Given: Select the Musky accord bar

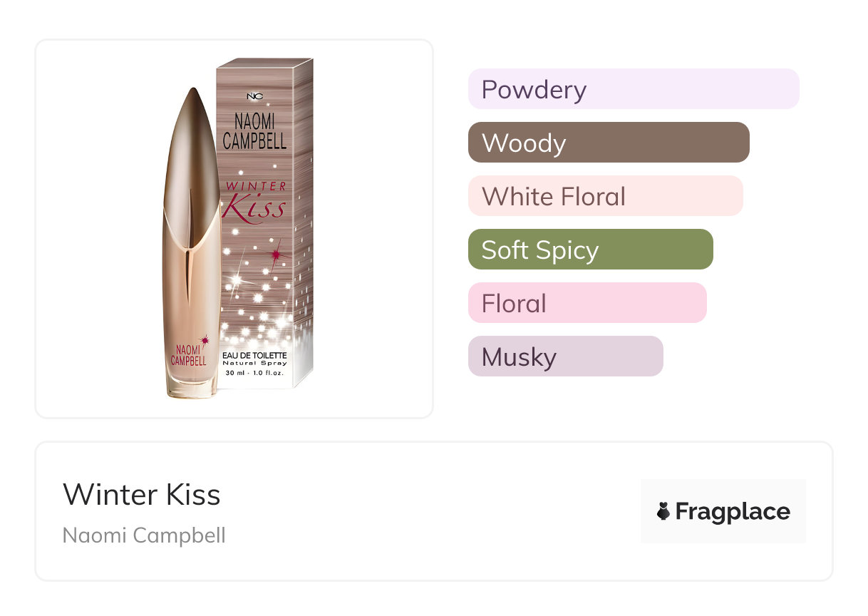Looking at the screenshot, I should pos(565,356).
